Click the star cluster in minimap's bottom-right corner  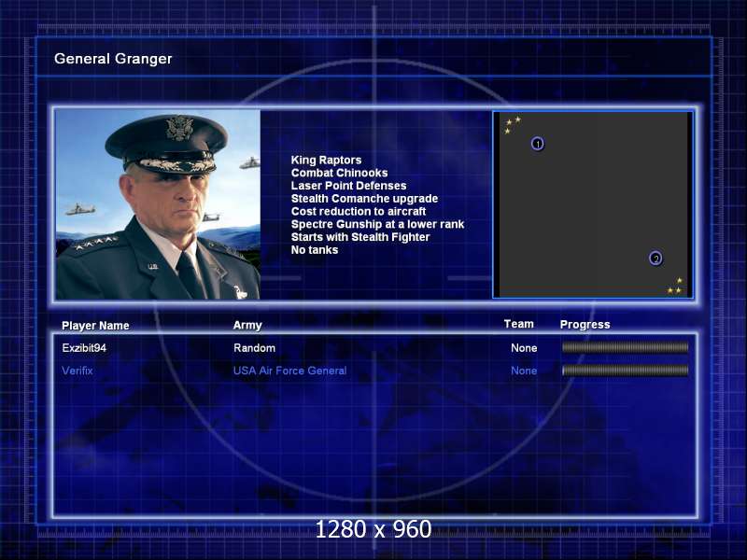(675, 287)
